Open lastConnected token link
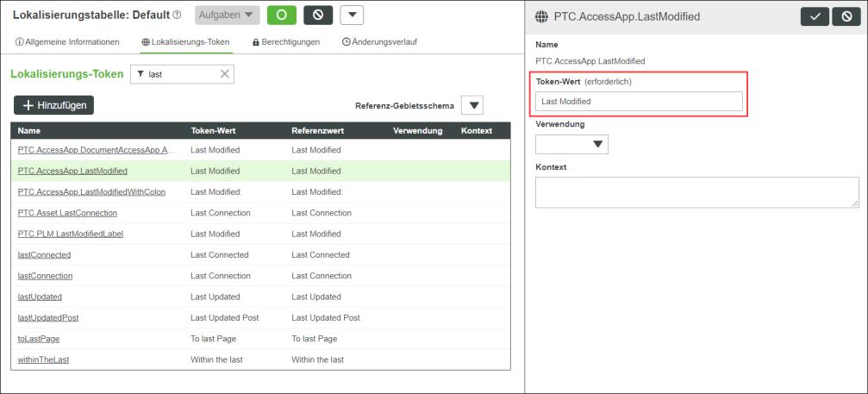The width and height of the screenshot is (868, 394). click(44, 255)
